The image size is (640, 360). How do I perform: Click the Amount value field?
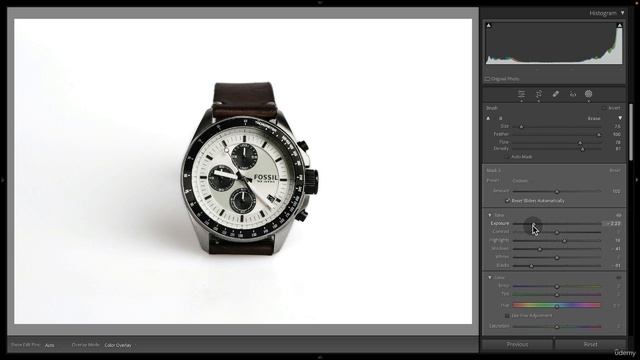[616, 191]
